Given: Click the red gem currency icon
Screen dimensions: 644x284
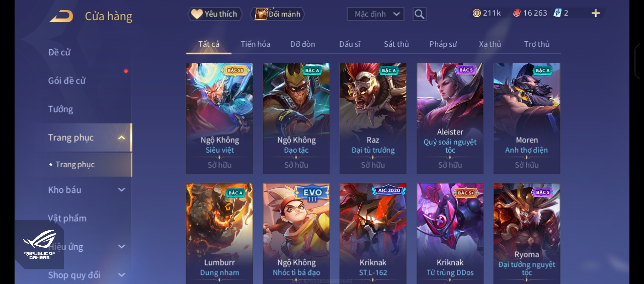Looking at the screenshot, I should tap(517, 13).
